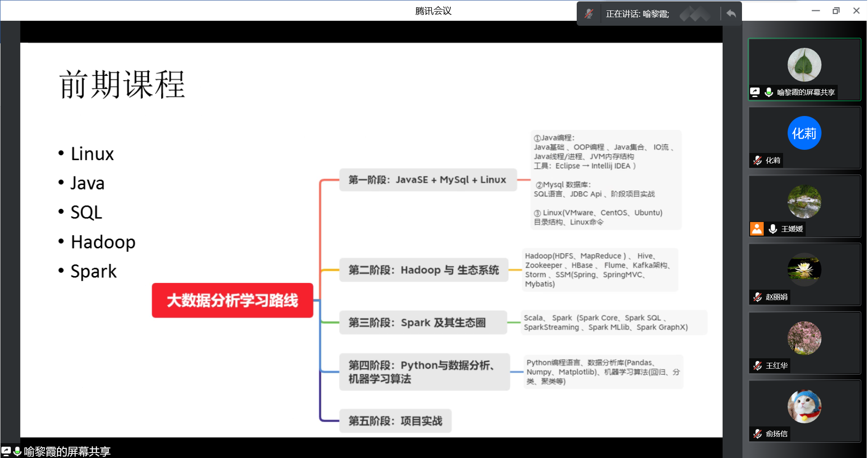This screenshot has width=868, height=458.
Task: Click muted mic icon beside 王红华
Action: coord(757,365)
